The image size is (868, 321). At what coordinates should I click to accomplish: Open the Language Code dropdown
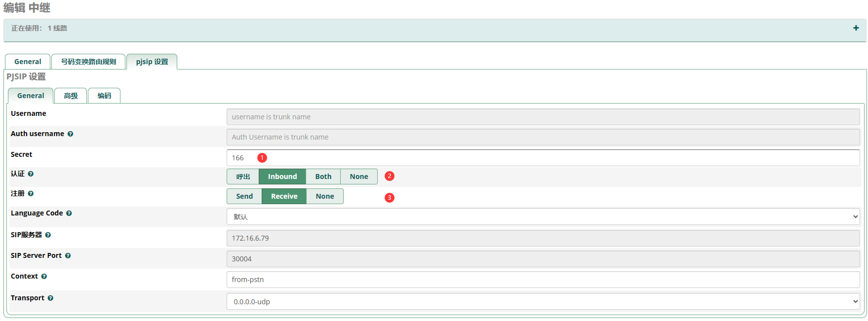point(543,217)
